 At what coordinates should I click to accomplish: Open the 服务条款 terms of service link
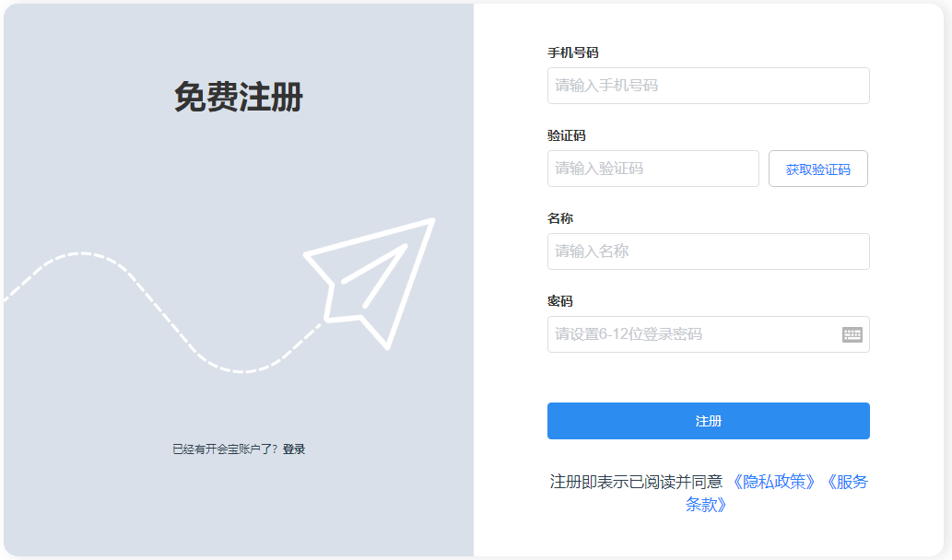click(849, 482)
